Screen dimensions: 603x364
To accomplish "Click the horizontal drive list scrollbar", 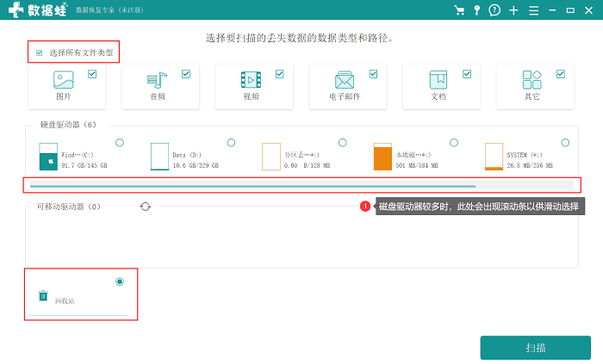I will pos(252,186).
